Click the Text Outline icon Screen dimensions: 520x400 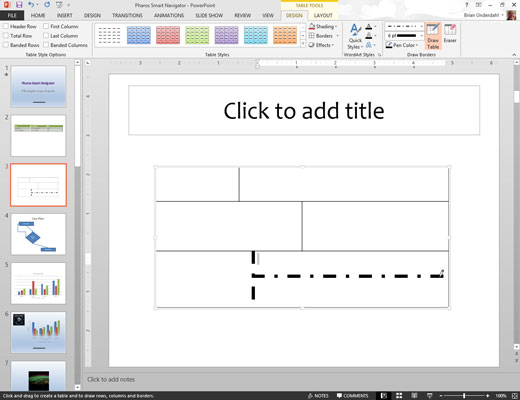369,36
